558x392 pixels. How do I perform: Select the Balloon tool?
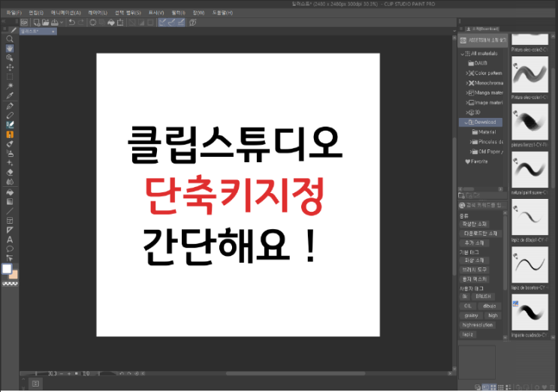pyautogui.click(x=10, y=249)
